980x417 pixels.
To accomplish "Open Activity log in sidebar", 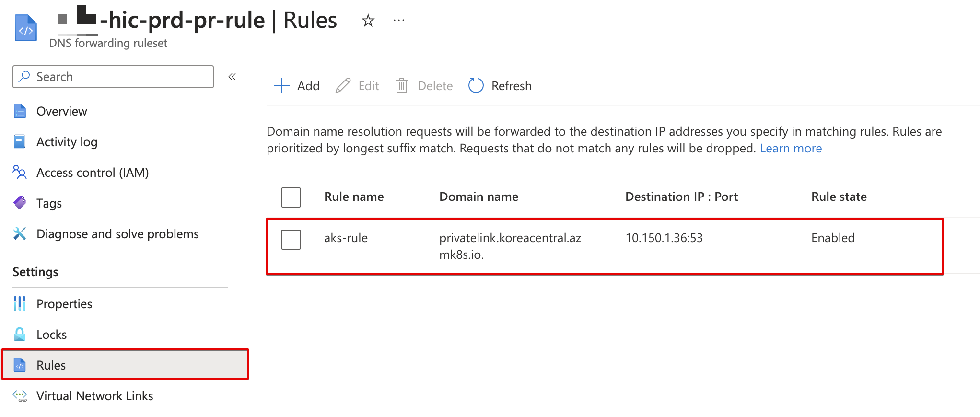I will click(x=67, y=142).
